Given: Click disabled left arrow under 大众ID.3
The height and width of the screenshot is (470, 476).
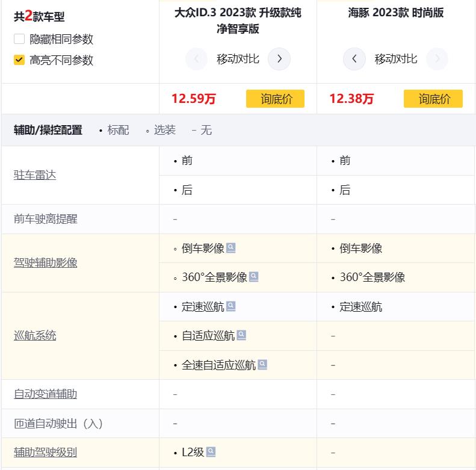Looking at the screenshot, I should point(196,59).
